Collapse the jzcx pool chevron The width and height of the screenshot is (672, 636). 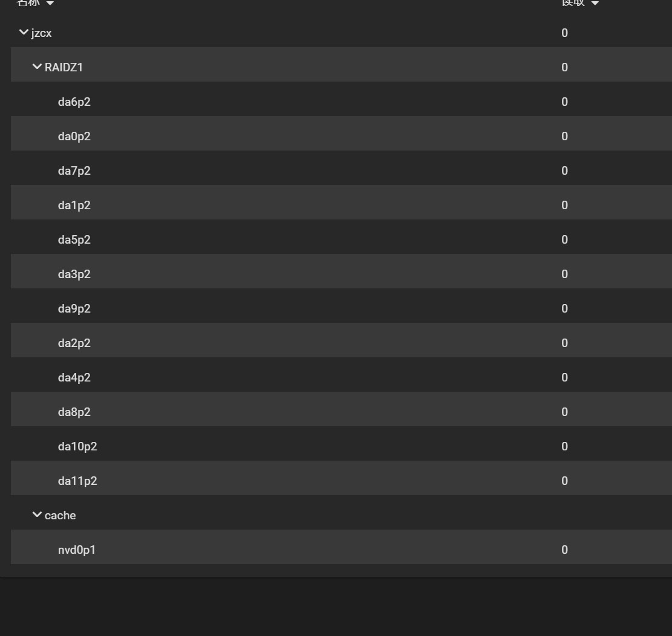24,32
